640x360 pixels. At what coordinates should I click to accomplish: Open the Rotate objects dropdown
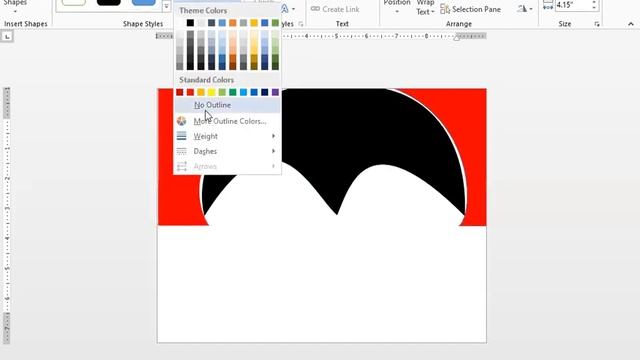[x=525, y=9]
